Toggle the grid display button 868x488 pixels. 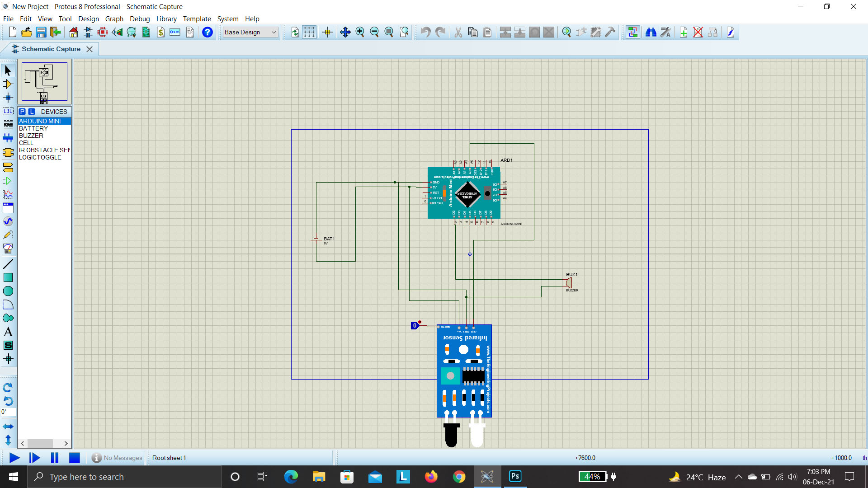(309, 32)
